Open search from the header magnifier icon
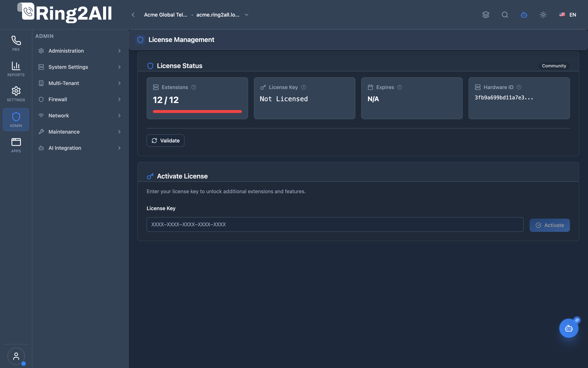Screen dimensions: 588x368 [505, 15]
